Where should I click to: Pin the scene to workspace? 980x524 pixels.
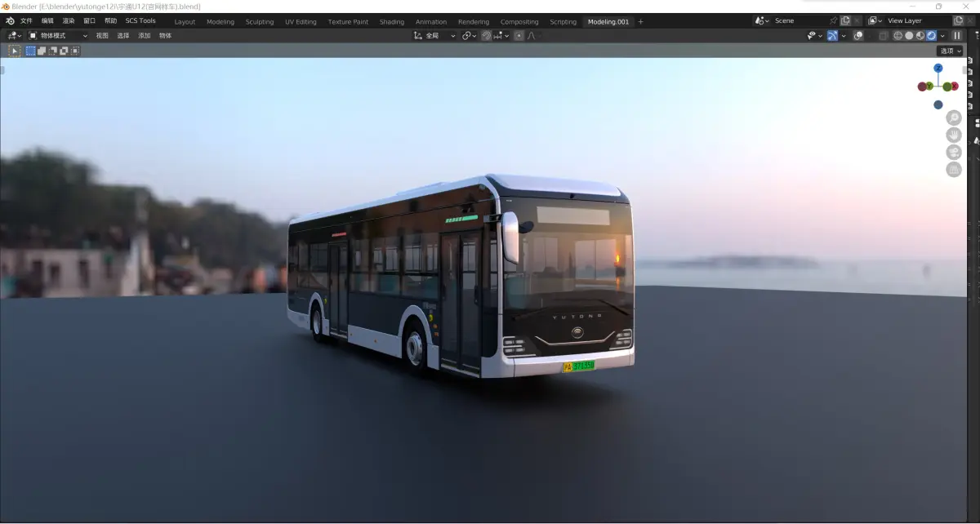click(834, 20)
